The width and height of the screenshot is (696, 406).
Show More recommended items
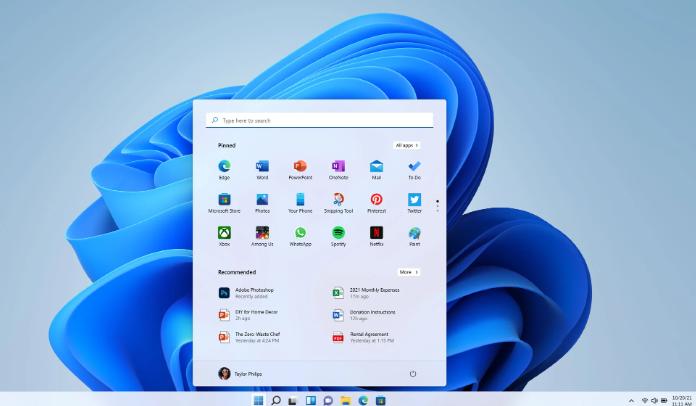point(408,272)
